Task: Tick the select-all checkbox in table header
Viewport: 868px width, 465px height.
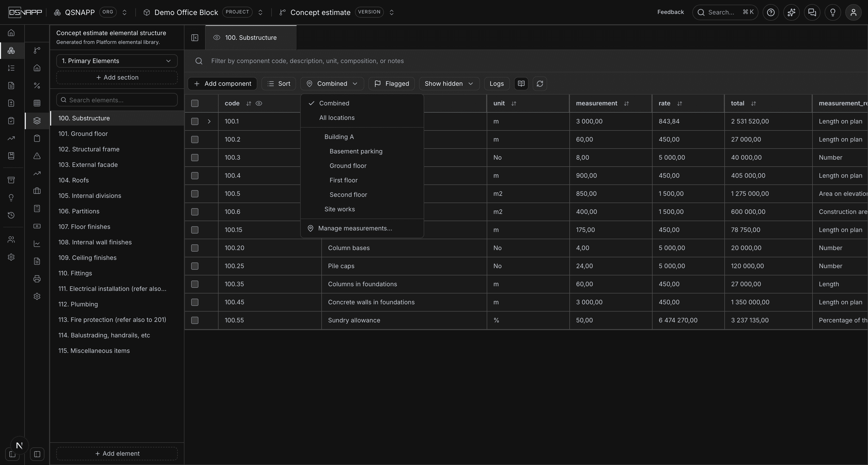Action: [x=195, y=103]
